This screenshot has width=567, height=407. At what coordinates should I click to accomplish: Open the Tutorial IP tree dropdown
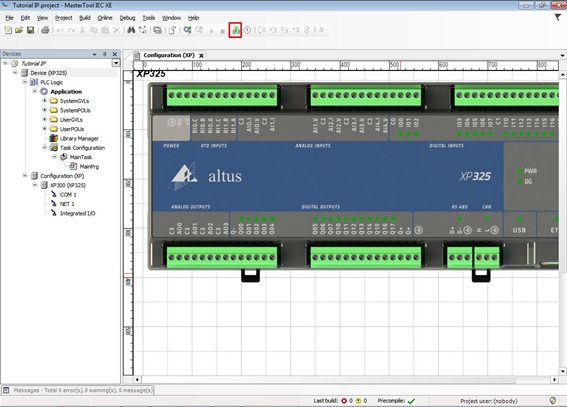[x=116, y=63]
